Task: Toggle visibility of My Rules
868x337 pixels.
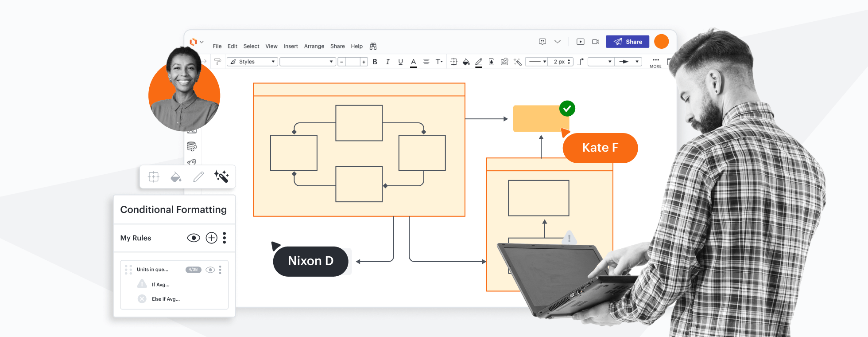Action: [194, 238]
